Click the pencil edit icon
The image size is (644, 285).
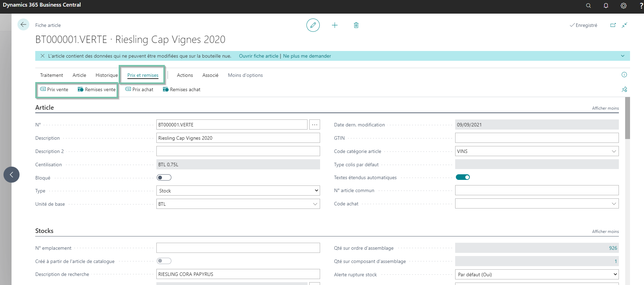313,25
